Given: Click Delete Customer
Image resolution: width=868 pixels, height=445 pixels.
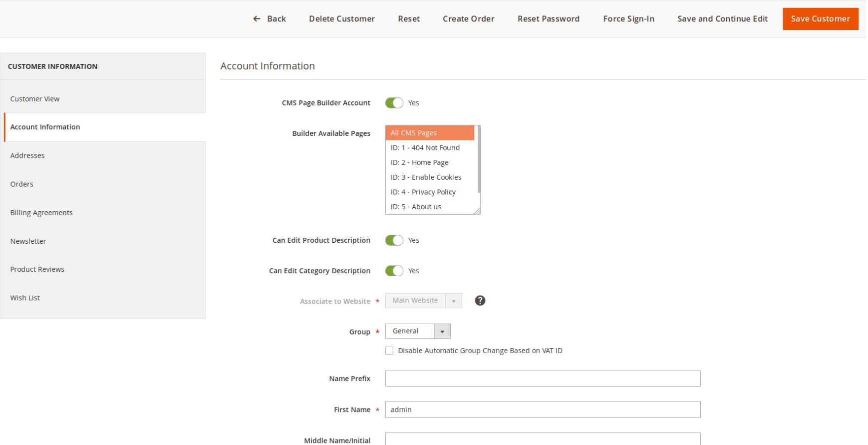Looking at the screenshot, I should point(342,19).
